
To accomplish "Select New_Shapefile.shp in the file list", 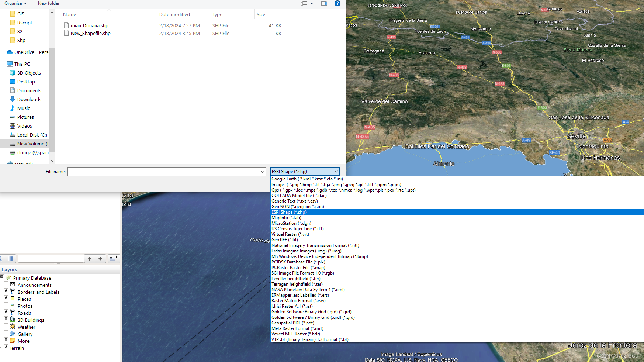I will pyautogui.click(x=91, y=33).
